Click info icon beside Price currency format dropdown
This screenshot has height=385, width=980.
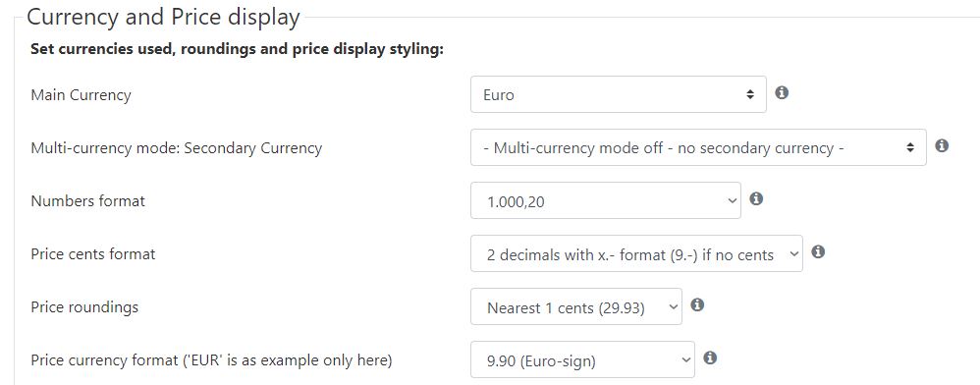(x=709, y=358)
